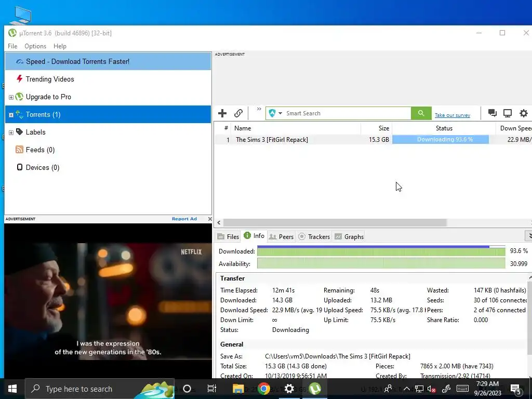Click the Availability bar in Info
The image size is (532, 399).
click(381, 263)
